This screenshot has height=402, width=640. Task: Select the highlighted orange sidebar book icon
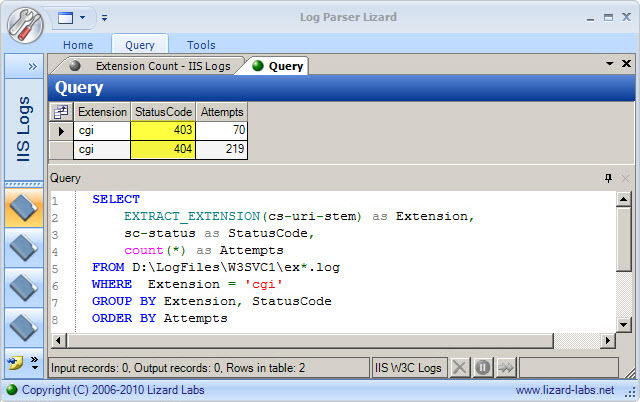(24, 208)
